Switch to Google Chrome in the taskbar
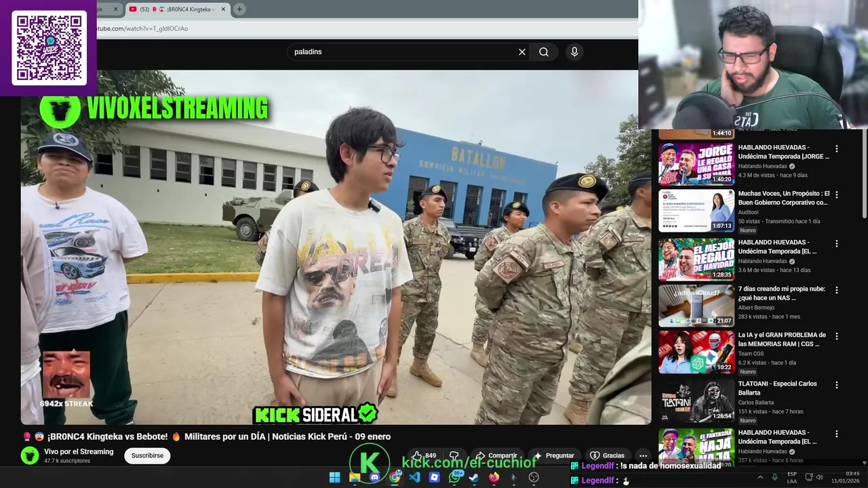Screen dimensions: 868x488 pyautogui.click(x=395, y=477)
